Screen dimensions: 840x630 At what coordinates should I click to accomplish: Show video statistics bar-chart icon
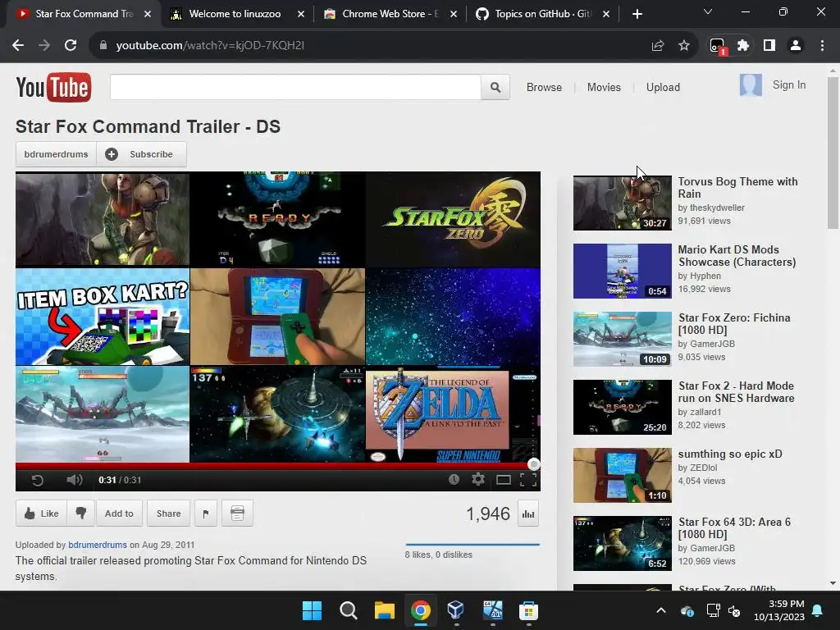(x=528, y=514)
